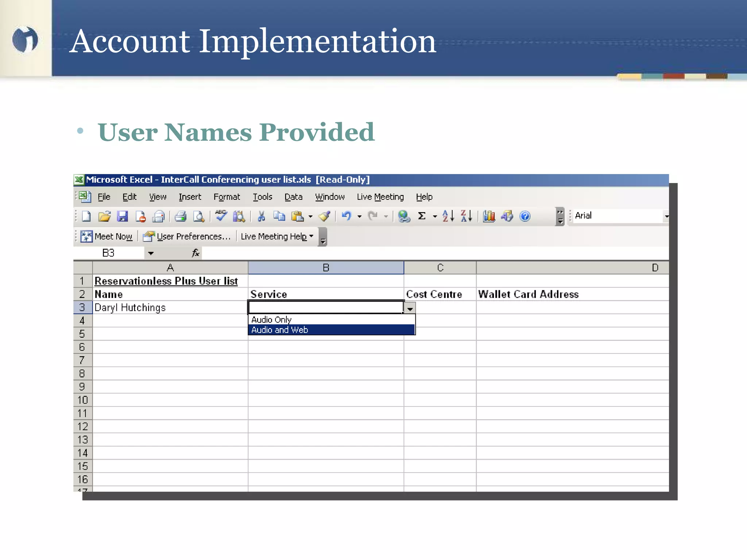Screen dimensions: 747x560
Task: Select column B header
Action: [326, 268]
